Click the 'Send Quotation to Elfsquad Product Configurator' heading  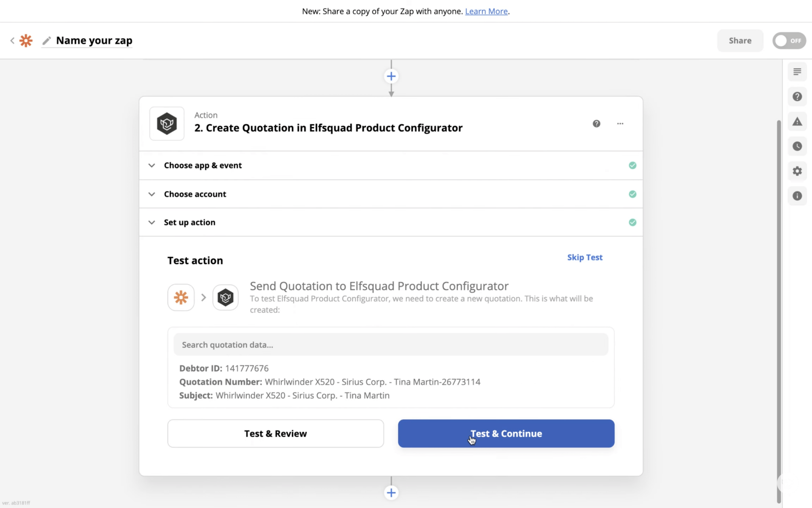tap(379, 286)
